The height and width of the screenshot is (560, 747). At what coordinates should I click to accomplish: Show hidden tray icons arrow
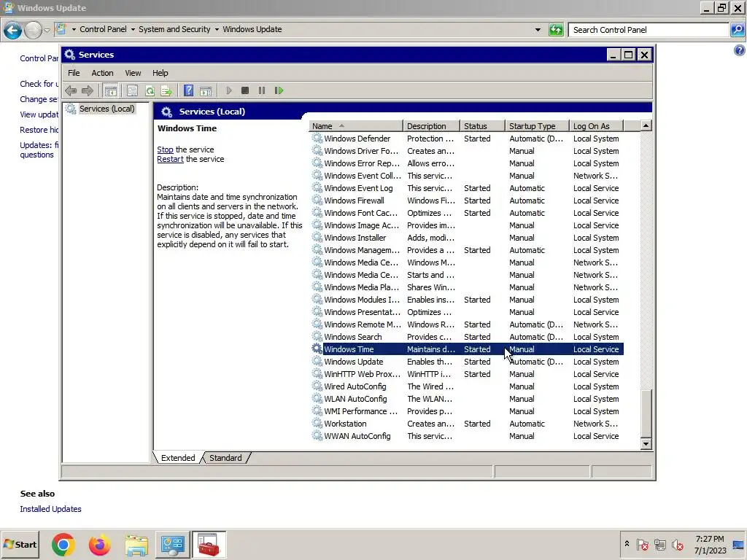point(627,544)
